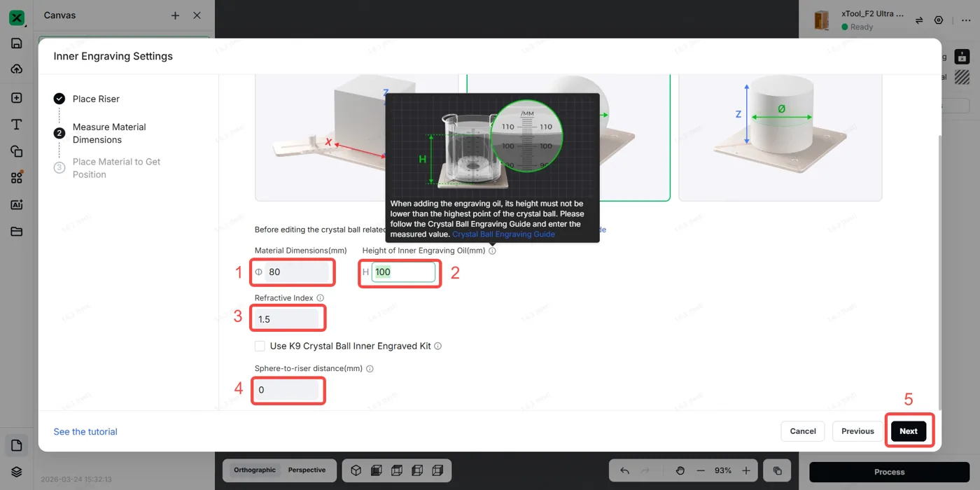Click the black inner engraving mode icon
This screenshot has width=980, height=490.
pyautogui.click(x=962, y=57)
